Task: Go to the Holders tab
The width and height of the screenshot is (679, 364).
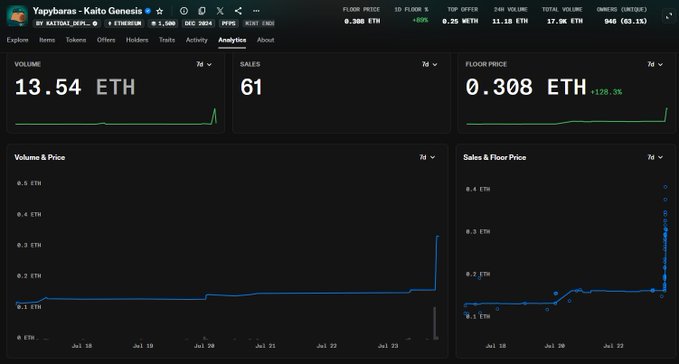Action: coord(137,40)
